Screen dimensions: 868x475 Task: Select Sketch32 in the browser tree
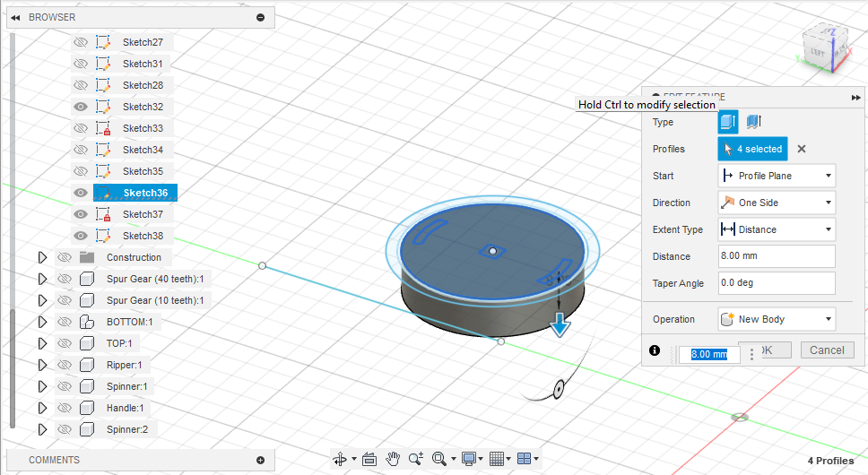143,107
